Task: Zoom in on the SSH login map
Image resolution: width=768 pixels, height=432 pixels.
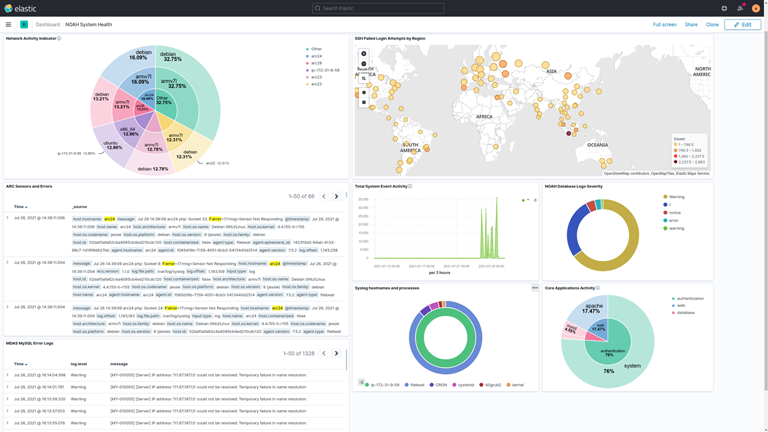Action: (x=363, y=54)
